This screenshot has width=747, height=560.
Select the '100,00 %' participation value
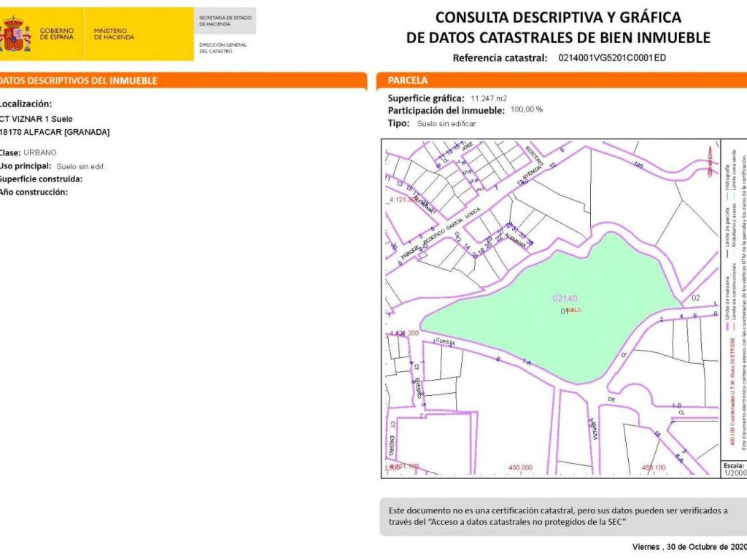pyautogui.click(x=527, y=109)
